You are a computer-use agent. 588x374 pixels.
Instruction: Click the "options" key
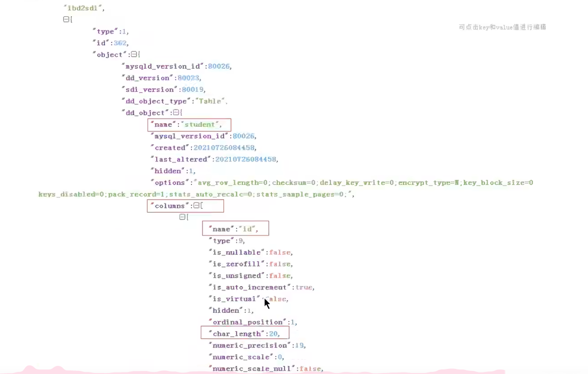[170, 183]
